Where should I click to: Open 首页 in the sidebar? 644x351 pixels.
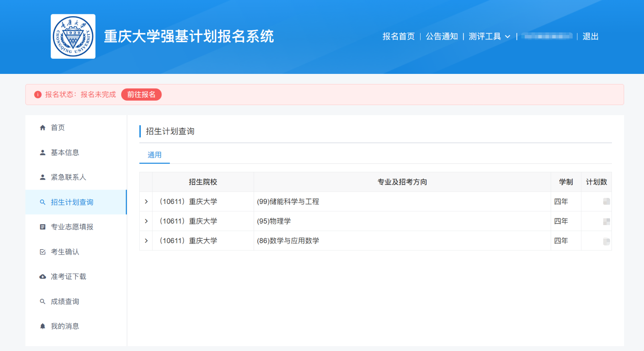point(76,128)
